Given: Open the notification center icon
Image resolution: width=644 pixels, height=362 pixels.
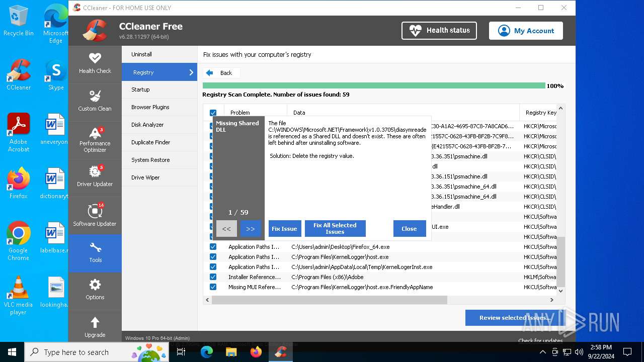Looking at the screenshot, I should (x=627, y=352).
